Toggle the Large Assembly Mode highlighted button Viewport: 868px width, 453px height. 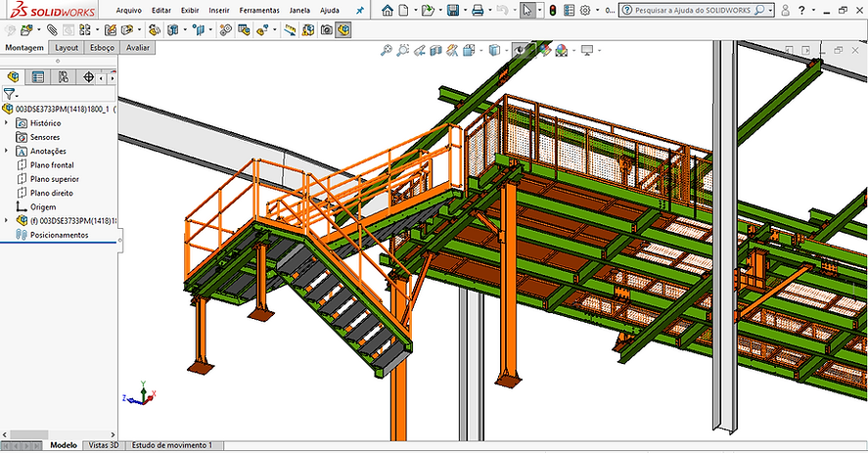343,30
